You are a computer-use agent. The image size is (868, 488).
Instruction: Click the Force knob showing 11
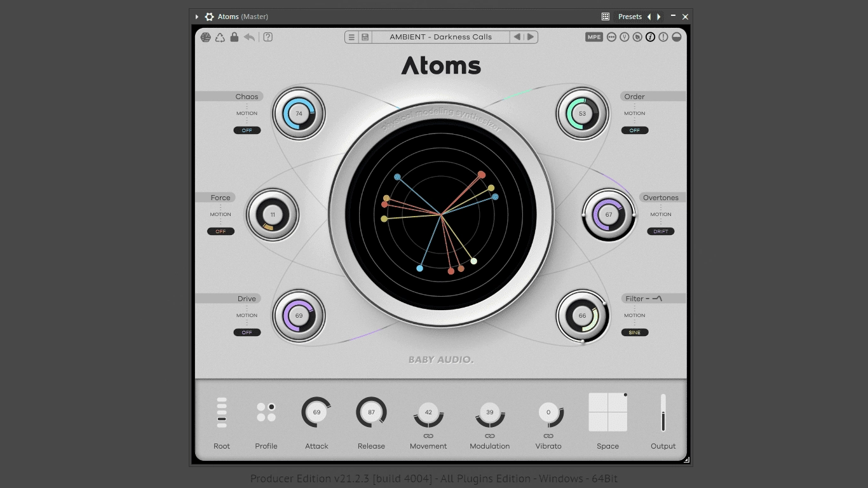[273, 215]
